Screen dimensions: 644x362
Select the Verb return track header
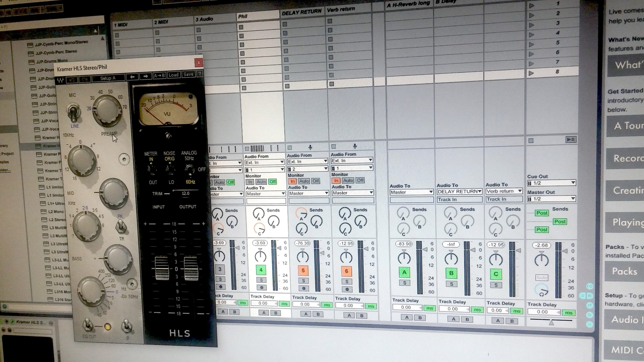[x=341, y=10]
